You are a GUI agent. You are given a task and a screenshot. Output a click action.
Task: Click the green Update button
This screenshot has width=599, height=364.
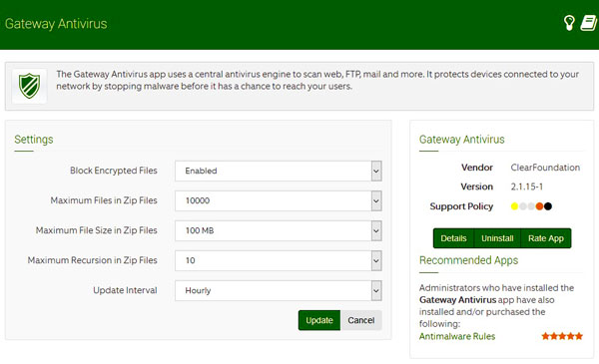click(319, 320)
